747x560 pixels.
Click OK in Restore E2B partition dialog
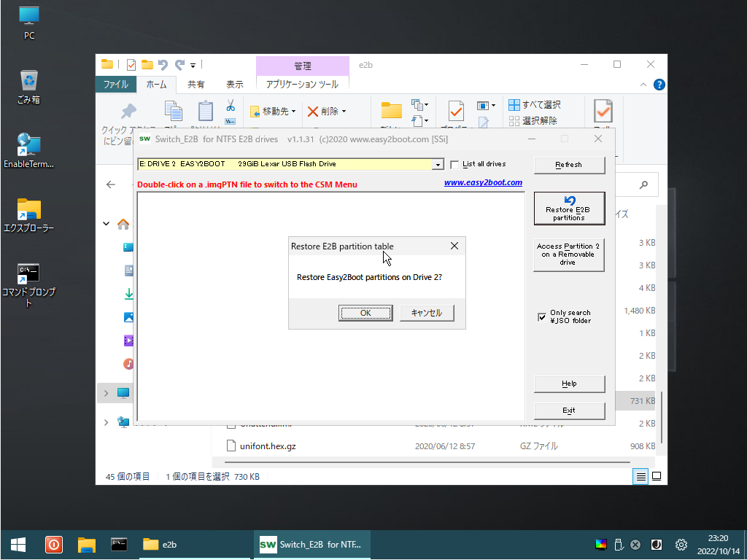coord(365,313)
